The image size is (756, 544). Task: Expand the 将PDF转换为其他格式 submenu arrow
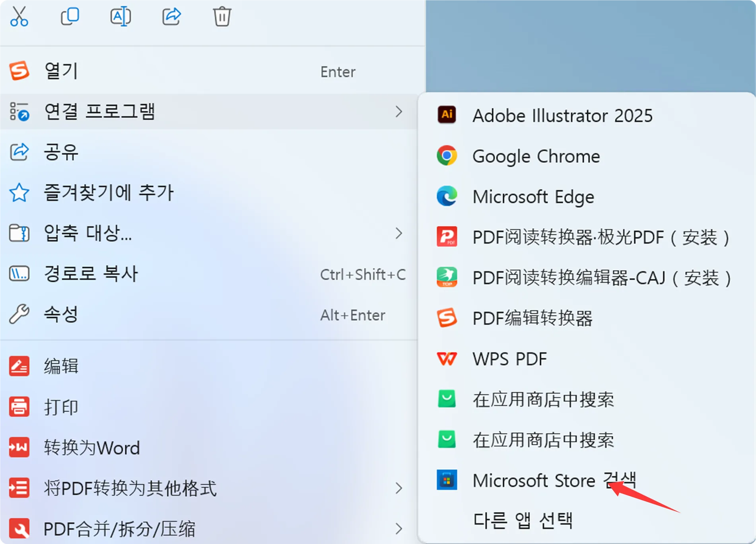click(x=399, y=488)
